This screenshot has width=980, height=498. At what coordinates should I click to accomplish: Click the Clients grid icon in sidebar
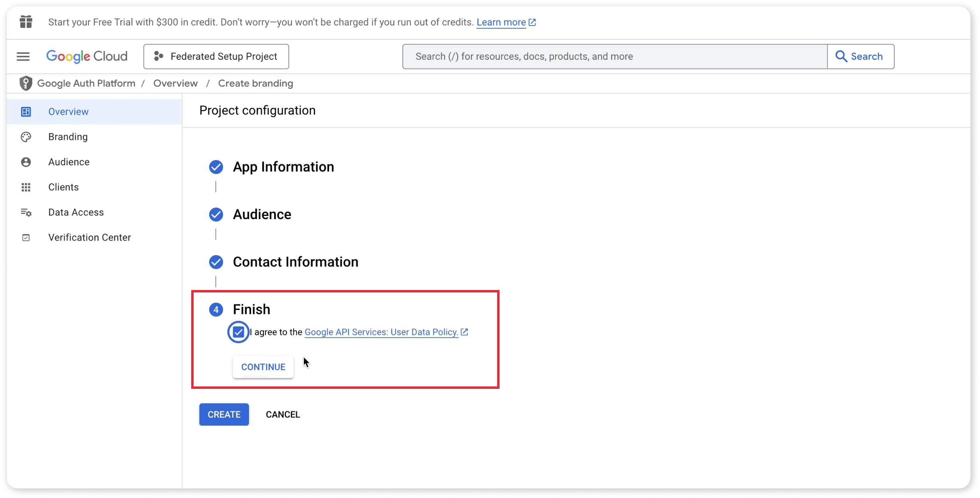(26, 187)
